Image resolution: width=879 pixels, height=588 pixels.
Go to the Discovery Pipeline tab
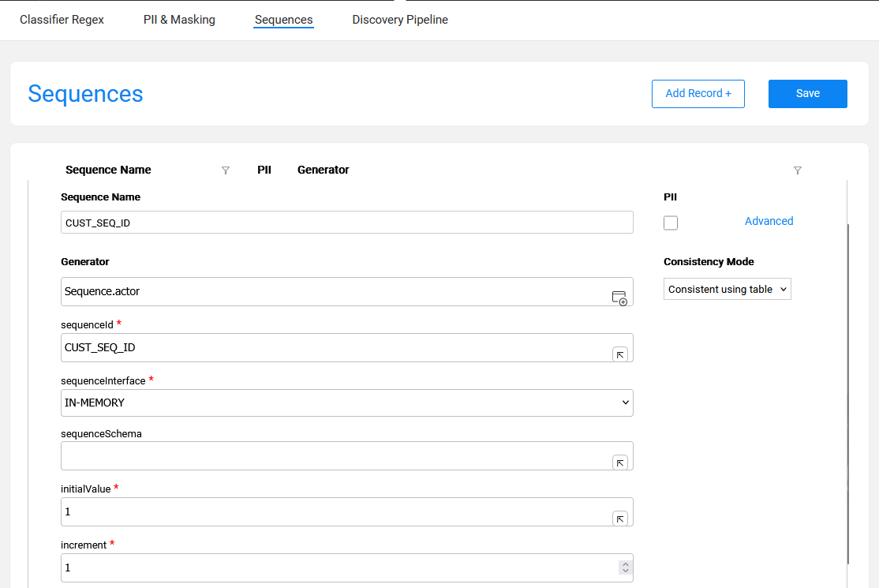coord(400,20)
